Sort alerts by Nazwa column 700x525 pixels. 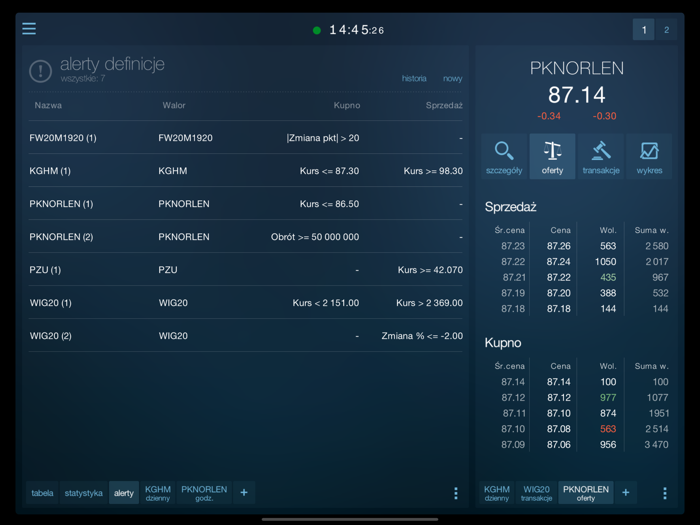(48, 105)
